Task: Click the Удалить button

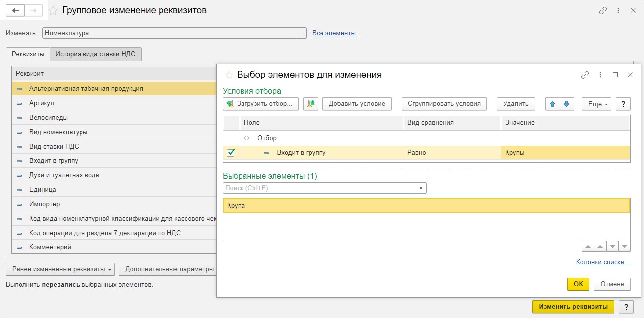Action: [x=516, y=104]
